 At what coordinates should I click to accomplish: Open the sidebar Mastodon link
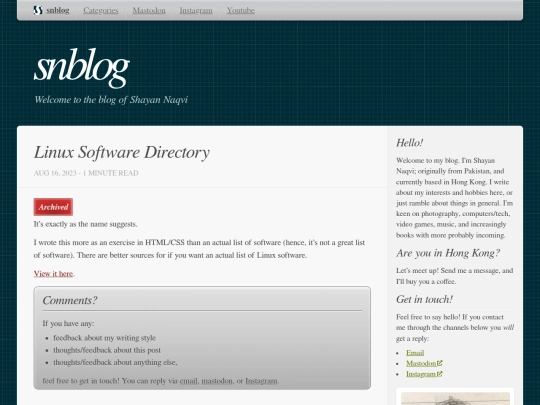[421, 363]
